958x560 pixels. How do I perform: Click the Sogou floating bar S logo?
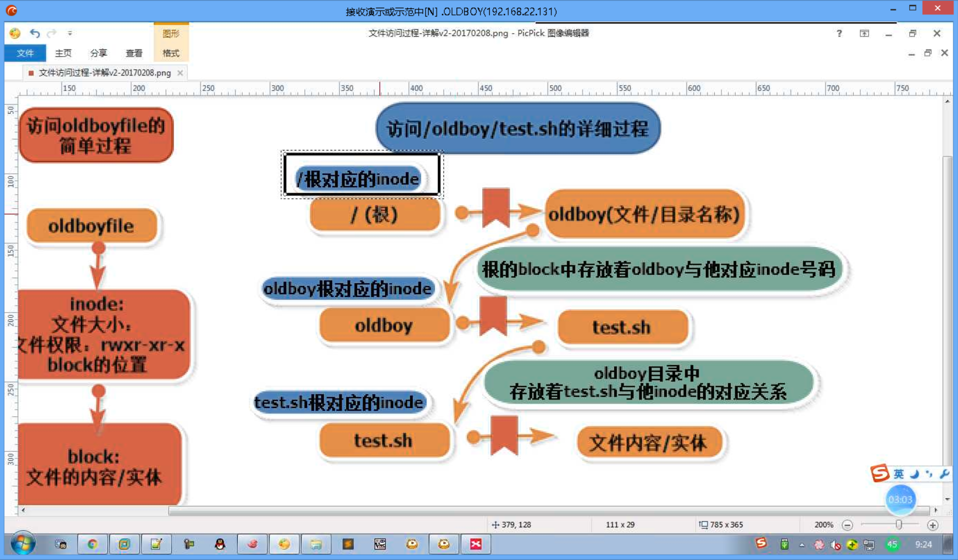coord(880,473)
